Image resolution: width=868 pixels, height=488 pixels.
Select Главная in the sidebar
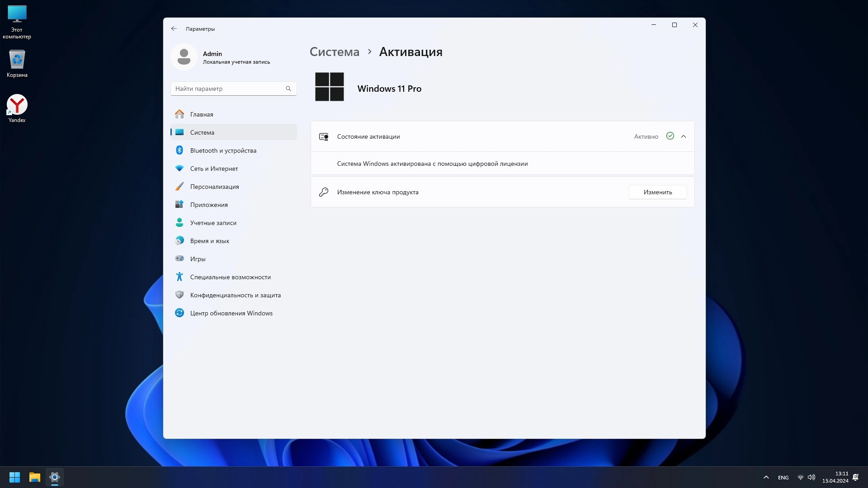point(202,114)
